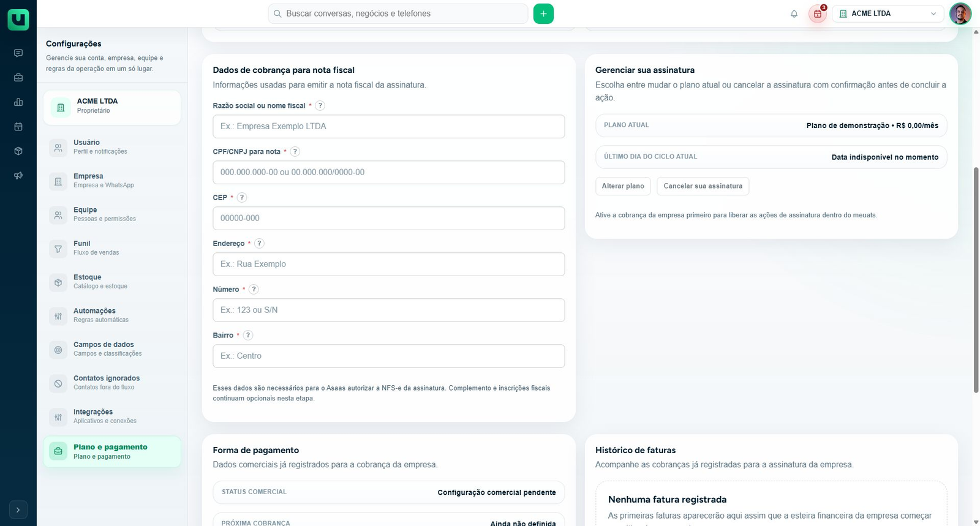Open Integrações settings section
This screenshot has width=980, height=526.
pos(112,416)
